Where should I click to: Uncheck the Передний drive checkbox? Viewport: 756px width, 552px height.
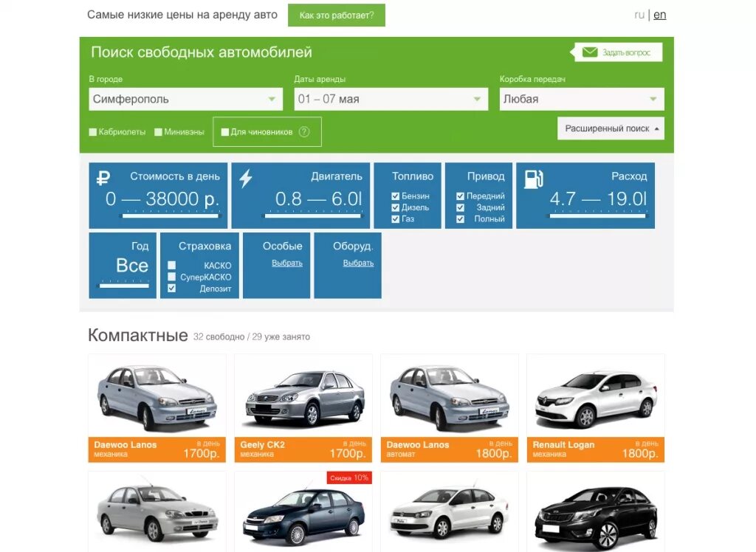coord(460,196)
